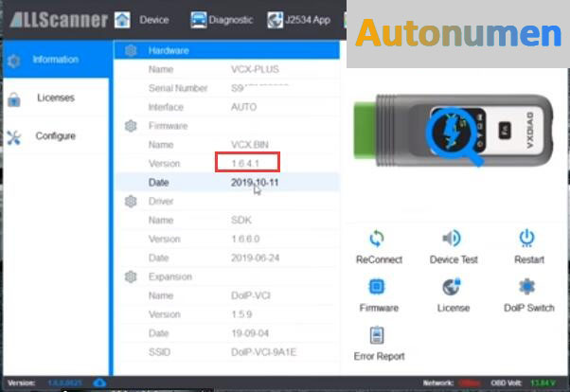Click the Error Report clipboard icon
This screenshot has width=570, height=392.
pos(377,335)
